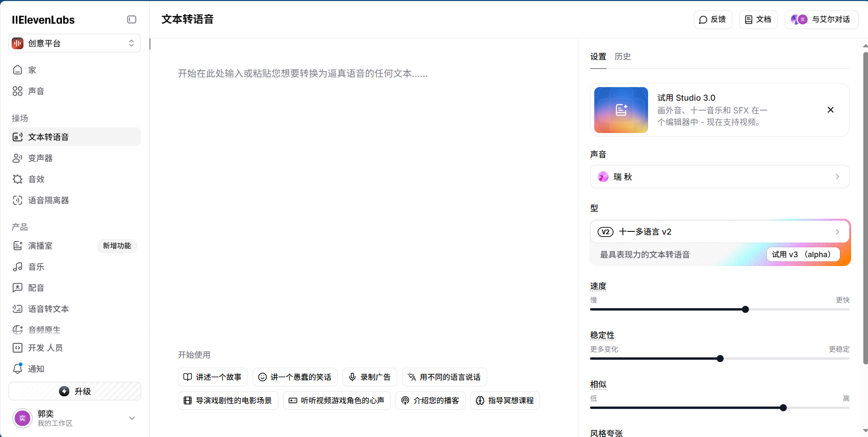The height and width of the screenshot is (437, 868).
Task: Open the 音效 sound effects icon
Action: (x=17, y=179)
